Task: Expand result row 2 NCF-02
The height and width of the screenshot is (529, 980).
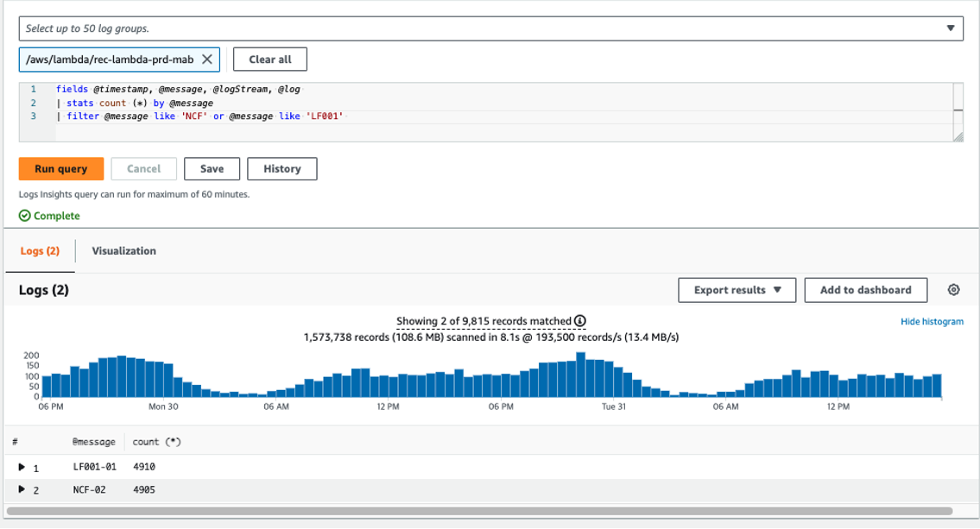Action: (x=22, y=489)
